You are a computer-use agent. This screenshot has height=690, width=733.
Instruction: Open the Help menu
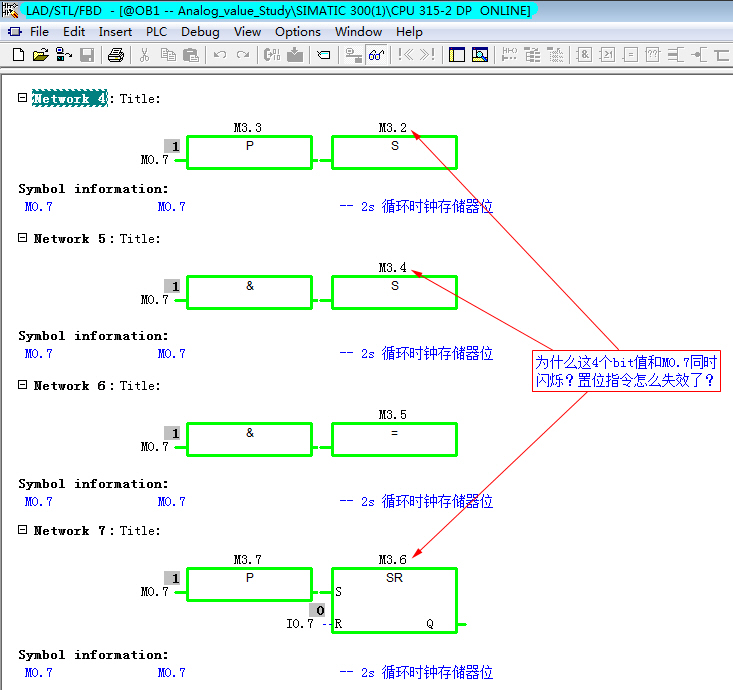[409, 32]
